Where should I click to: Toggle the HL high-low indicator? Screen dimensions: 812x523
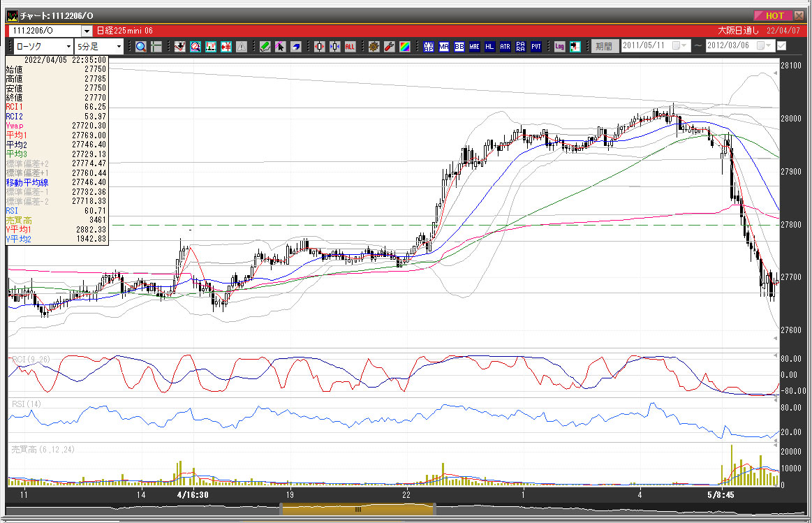(490, 47)
